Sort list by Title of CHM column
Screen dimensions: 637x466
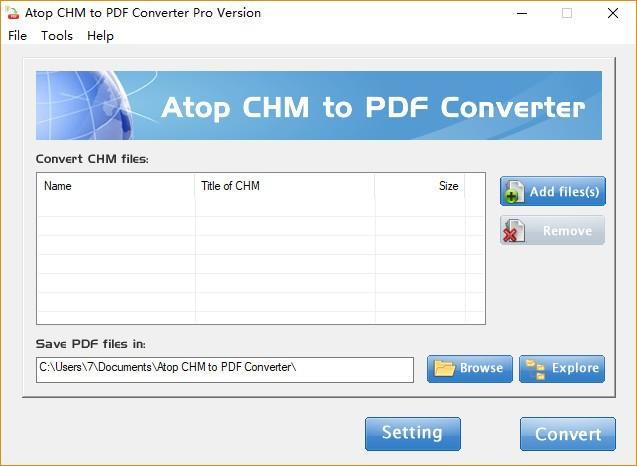(x=285, y=186)
